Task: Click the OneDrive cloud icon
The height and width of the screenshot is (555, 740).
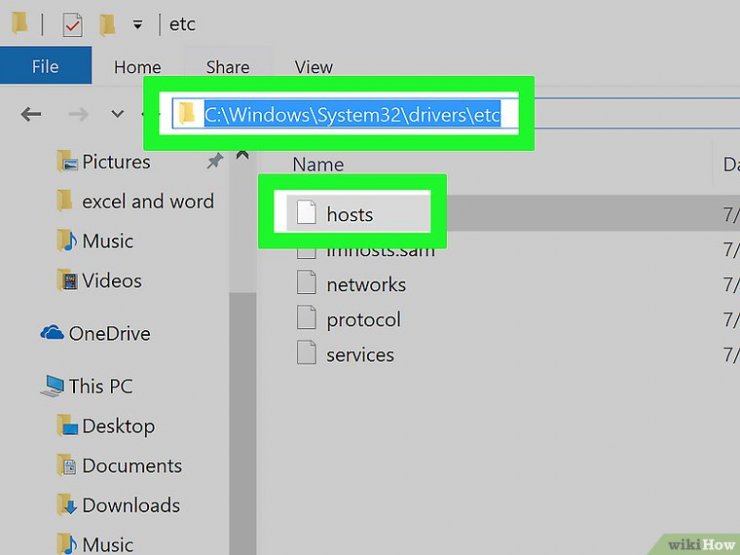Action: point(52,333)
